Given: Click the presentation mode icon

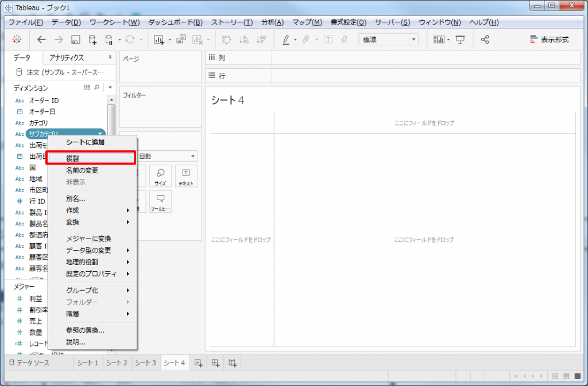Looking at the screenshot, I should 460,40.
